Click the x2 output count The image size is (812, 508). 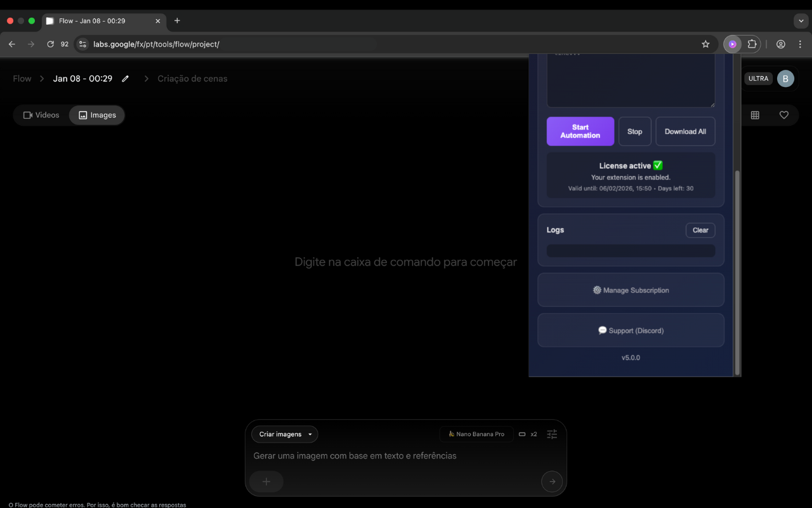(x=534, y=434)
